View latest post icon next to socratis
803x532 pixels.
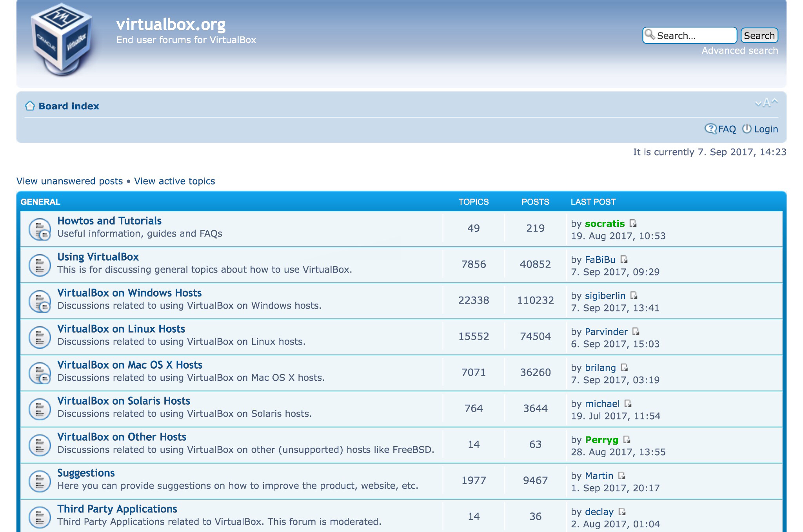click(633, 223)
